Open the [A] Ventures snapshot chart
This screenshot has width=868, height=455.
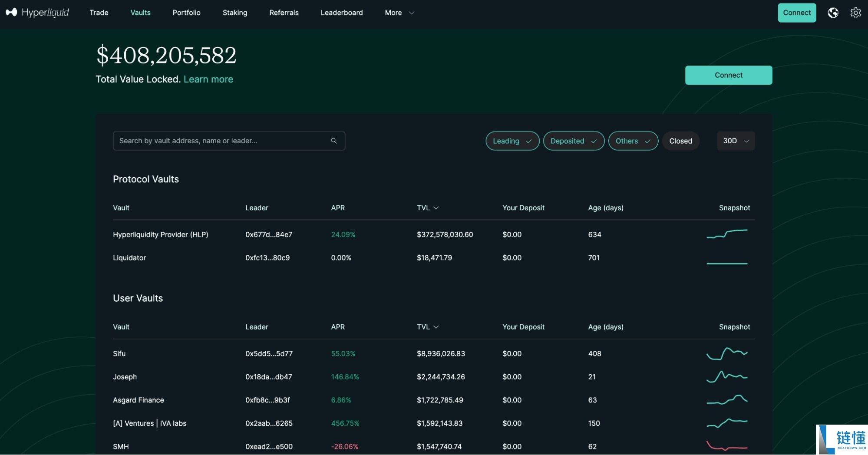(x=727, y=423)
